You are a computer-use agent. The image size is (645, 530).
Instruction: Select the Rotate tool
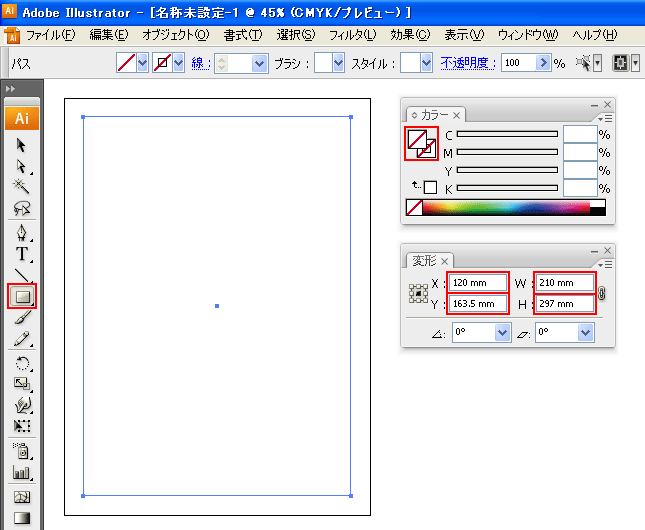(22, 364)
